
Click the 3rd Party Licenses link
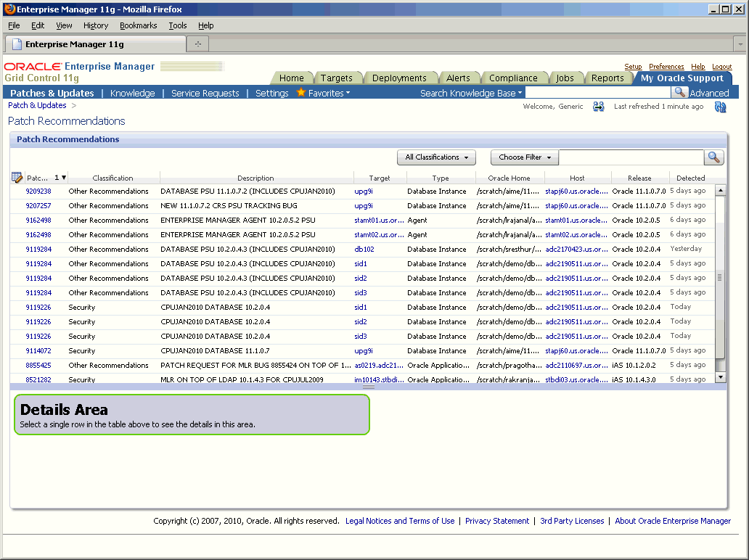(x=572, y=521)
